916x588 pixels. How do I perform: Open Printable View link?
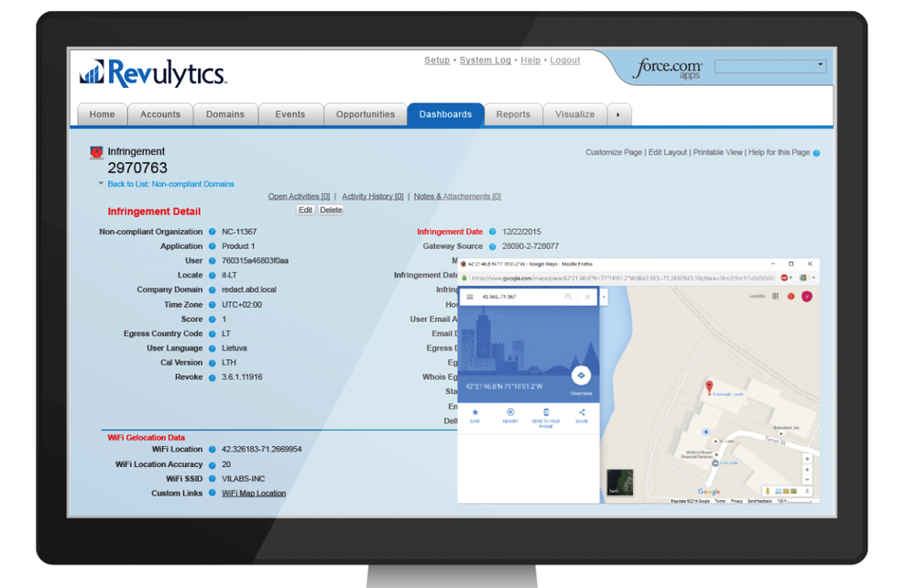[x=717, y=152]
